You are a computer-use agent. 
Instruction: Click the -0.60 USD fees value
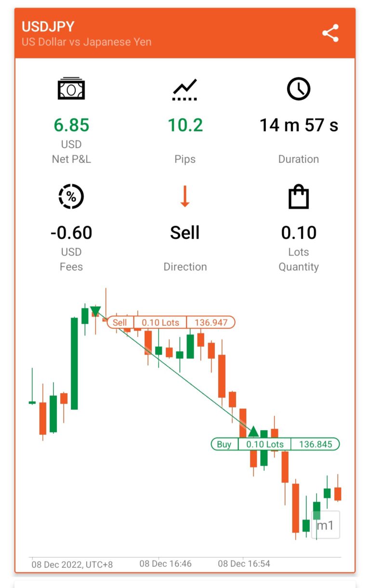click(71, 233)
